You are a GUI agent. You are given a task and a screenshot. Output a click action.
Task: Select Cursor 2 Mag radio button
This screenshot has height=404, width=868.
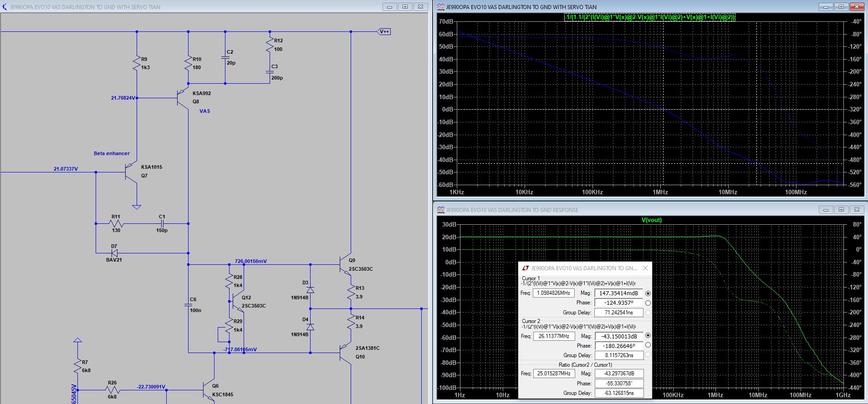648,336
